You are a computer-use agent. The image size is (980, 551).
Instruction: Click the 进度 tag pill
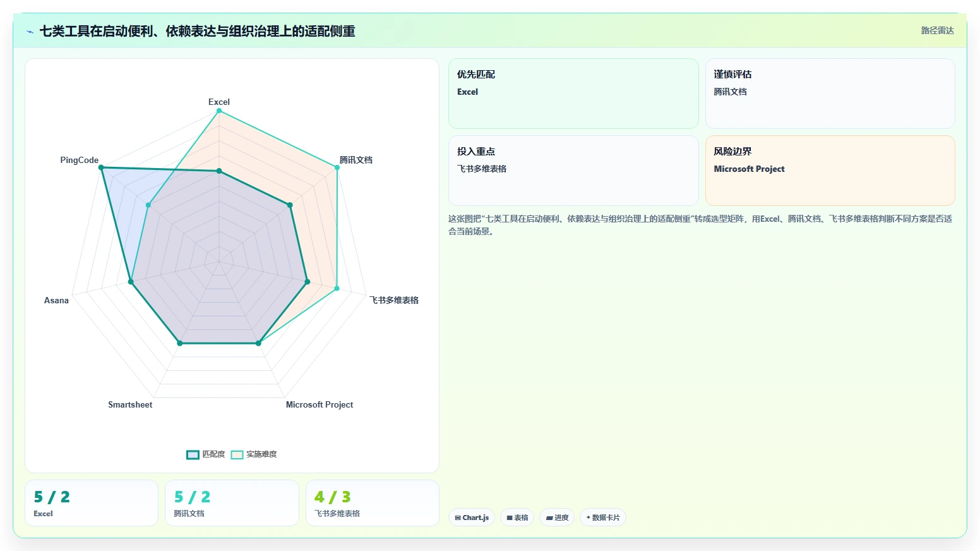tap(557, 518)
